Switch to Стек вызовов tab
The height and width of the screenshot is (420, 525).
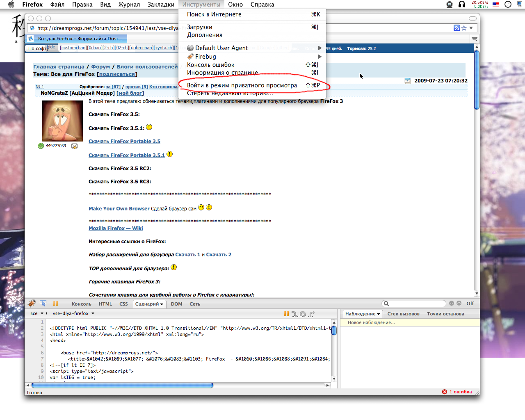(404, 314)
